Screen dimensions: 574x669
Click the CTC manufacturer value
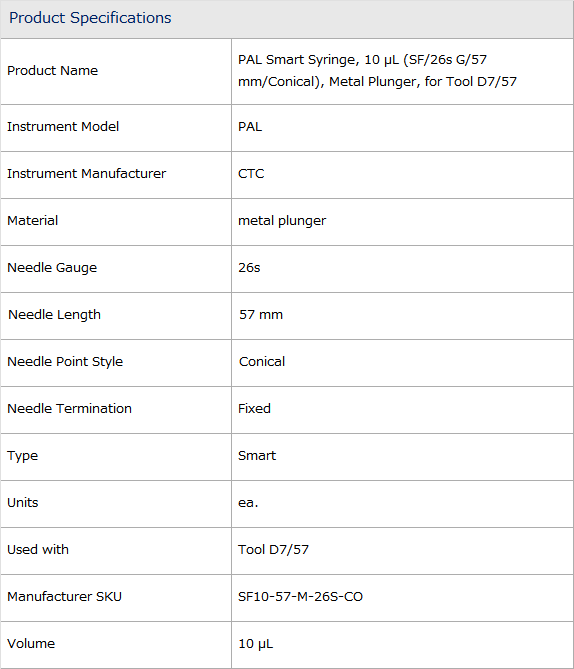(x=251, y=174)
